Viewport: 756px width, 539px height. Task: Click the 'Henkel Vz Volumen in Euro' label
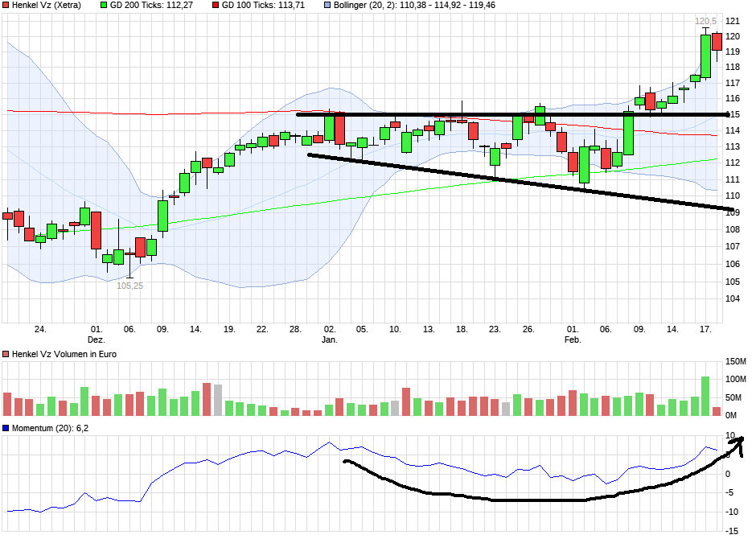pos(64,354)
